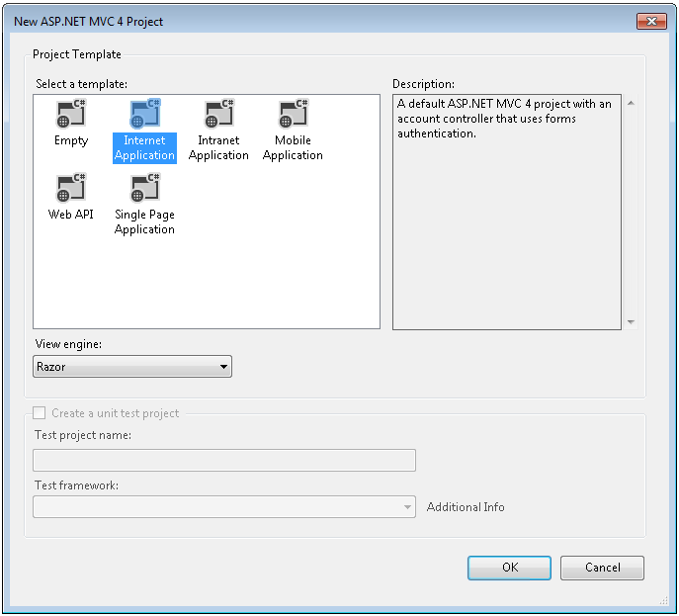Screen dimensions: 679x616
Task: Click the 'Project Template' group title
Action: click(77, 54)
